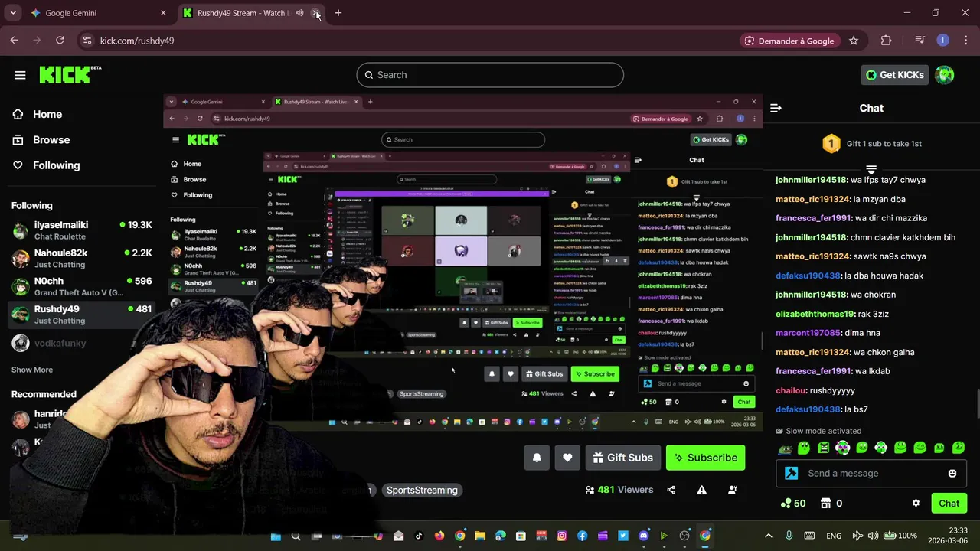Open the Kick hamburger sidebar menu

tap(21, 75)
